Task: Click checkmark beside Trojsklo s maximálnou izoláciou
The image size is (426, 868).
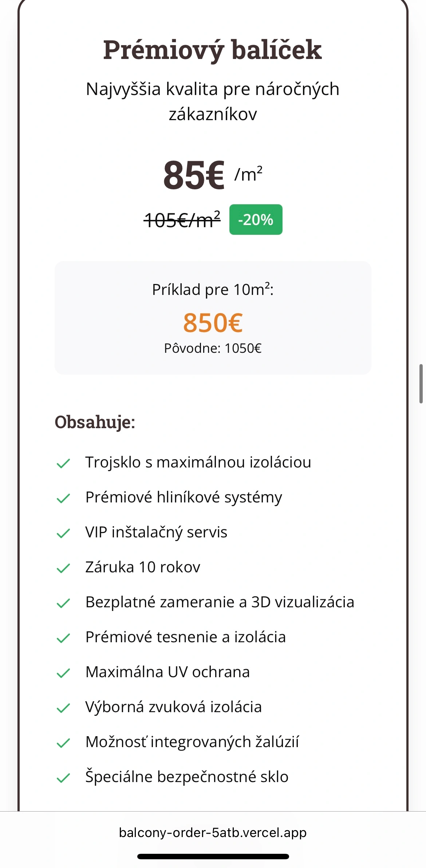Action: point(63,463)
